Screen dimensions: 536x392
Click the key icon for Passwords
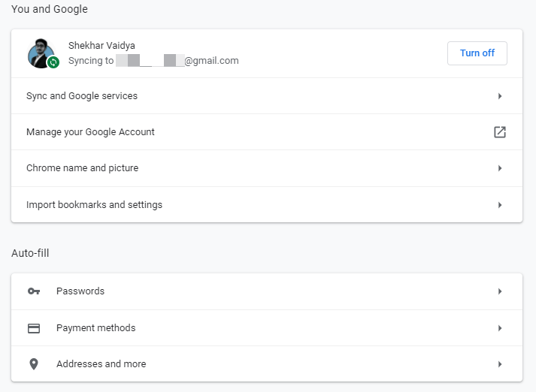point(34,291)
